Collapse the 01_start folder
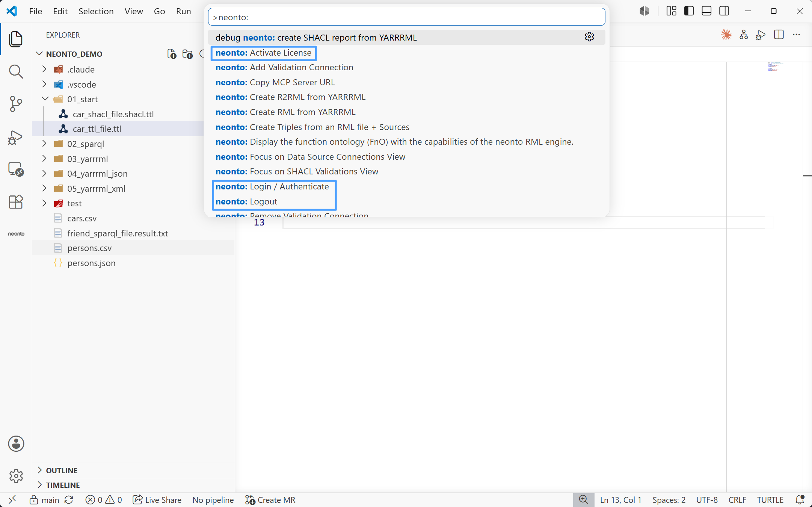Image resolution: width=812 pixels, height=507 pixels. coord(45,99)
